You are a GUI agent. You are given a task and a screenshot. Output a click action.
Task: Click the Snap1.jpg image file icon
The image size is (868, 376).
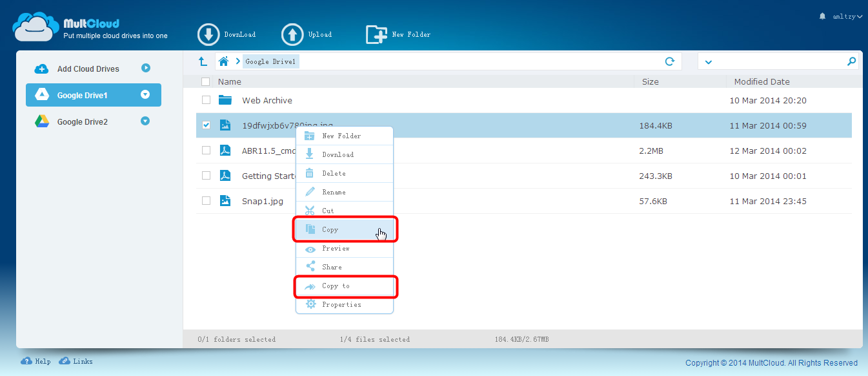pyautogui.click(x=225, y=201)
